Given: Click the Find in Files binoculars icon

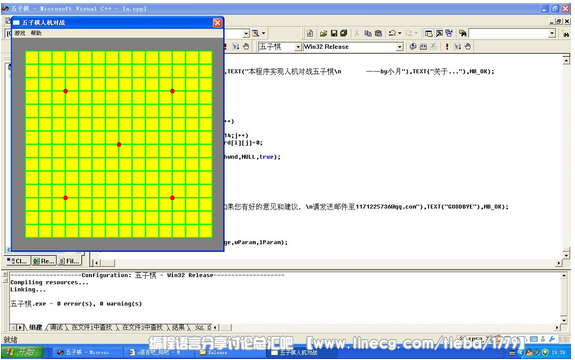Looking at the screenshot, I should pos(463,33).
